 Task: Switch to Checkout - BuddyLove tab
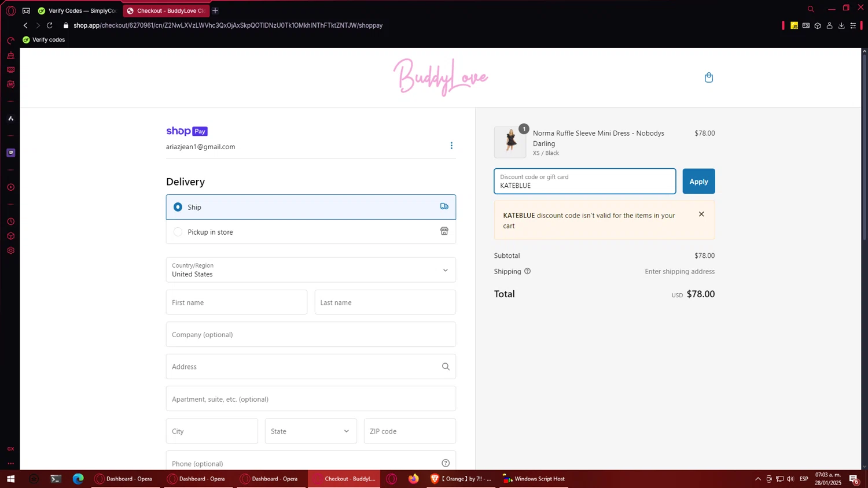point(166,10)
